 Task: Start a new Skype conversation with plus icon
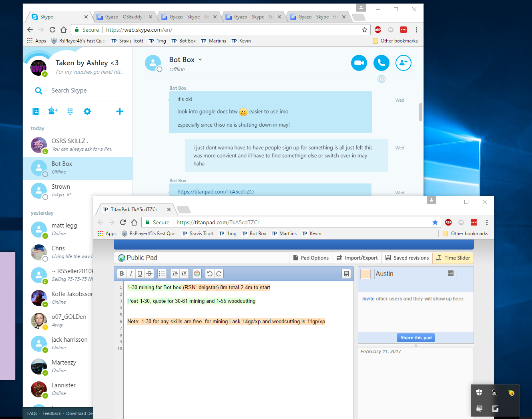[x=120, y=111]
